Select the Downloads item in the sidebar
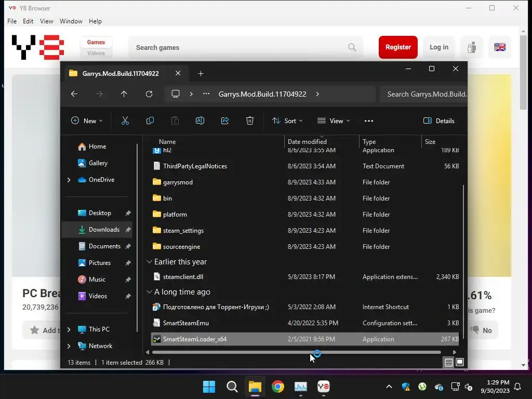This screenshot has width=532, height=399. (x=97, y=230)
